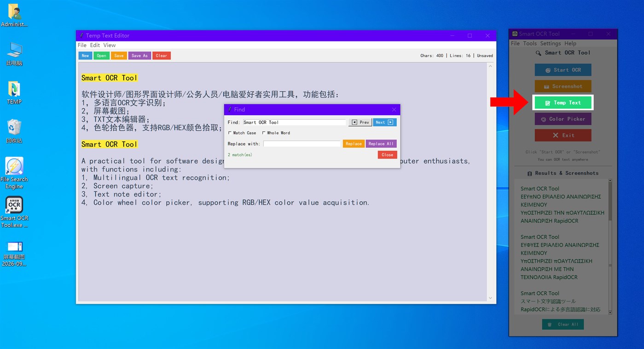Click the purple Save As button
The height and width of the screenshot is (349, 644).
coord(139,56)
